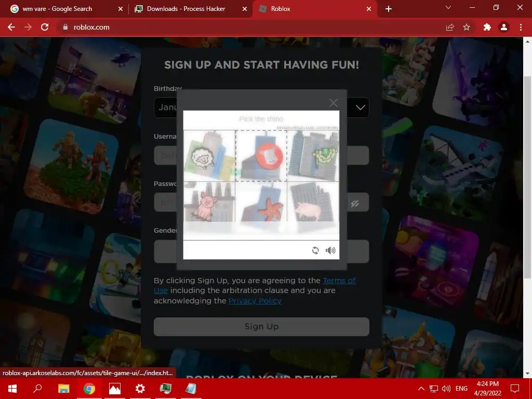Open the notepad-like taskbar app
This screenshot has height=399, width=532.
pos(191,388)
